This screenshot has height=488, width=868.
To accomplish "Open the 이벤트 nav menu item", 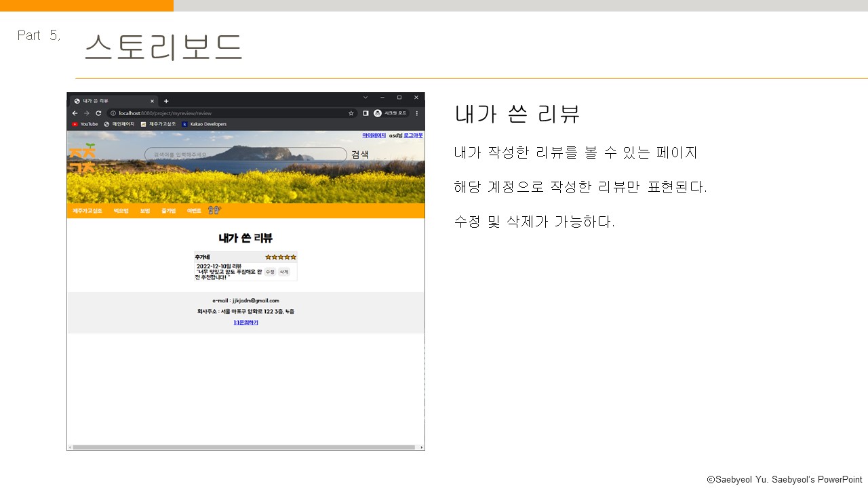I will point(194,211).
